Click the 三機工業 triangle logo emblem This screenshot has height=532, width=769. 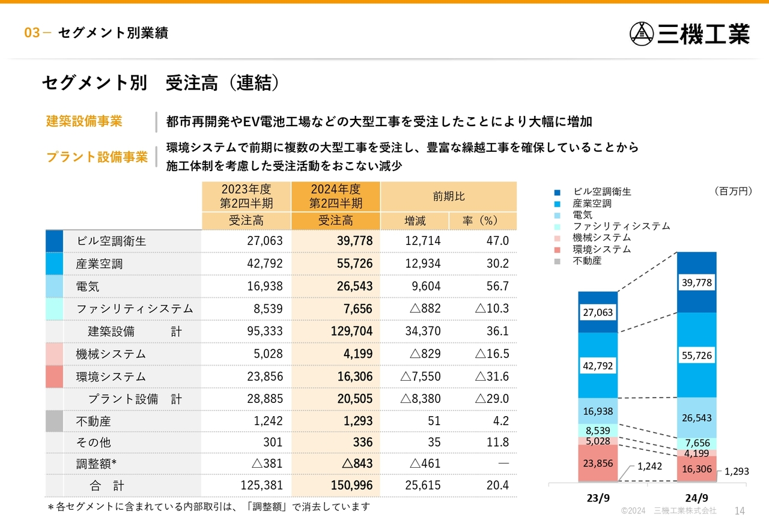point(642,33)
